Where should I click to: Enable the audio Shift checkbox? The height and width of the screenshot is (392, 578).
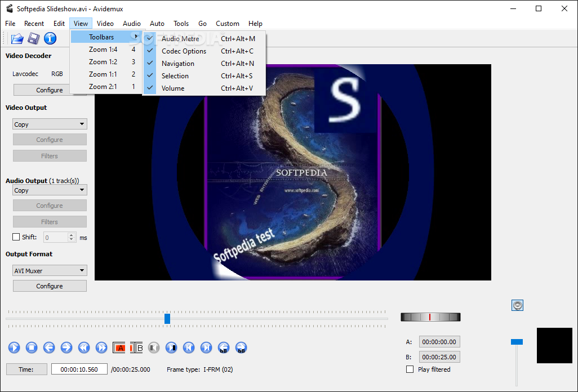(x=16, y=237)
